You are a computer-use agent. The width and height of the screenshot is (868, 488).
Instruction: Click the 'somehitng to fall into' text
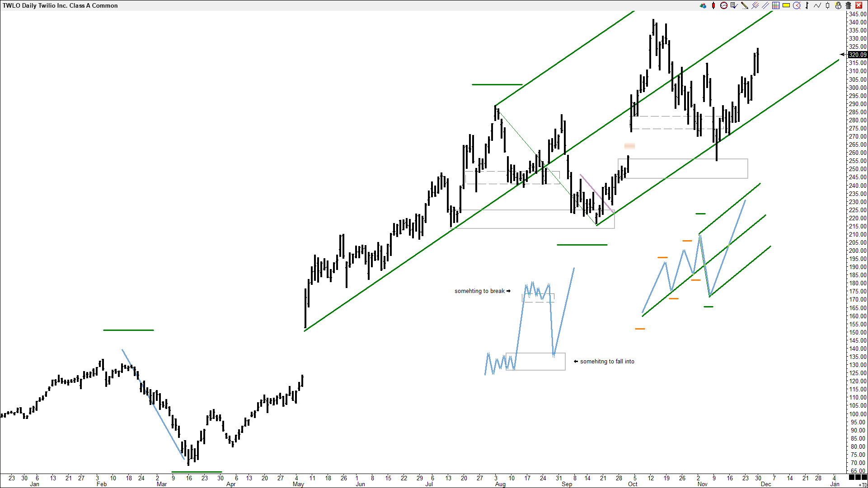click(x=607, y=362)
